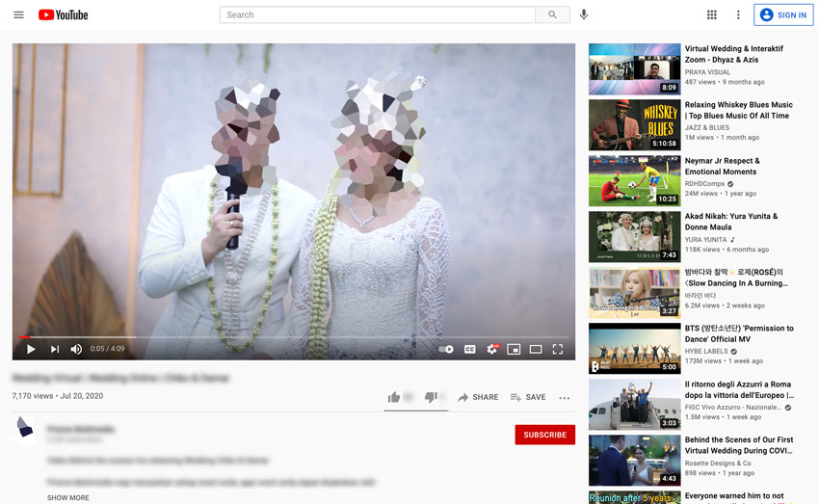The width and height of the screenshot is (819, 504).
Task: Open Neymar Jr Respect & Emotional Moments title
Action: tap(723, 166)
